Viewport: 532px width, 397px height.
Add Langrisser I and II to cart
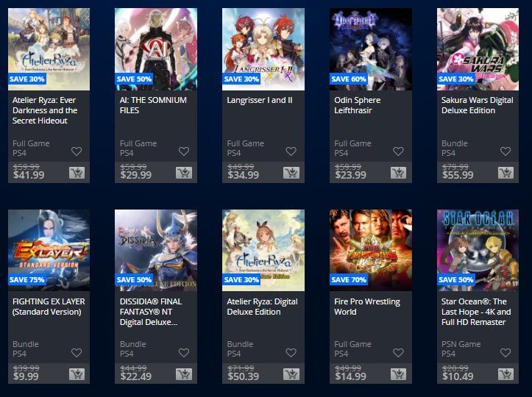point(291,173)
